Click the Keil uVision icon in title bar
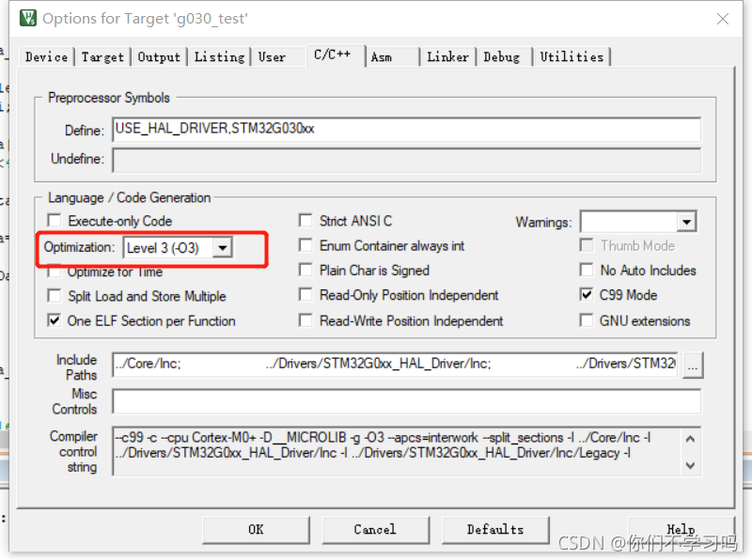Screen dimensions: 752x560 [28, 18]
